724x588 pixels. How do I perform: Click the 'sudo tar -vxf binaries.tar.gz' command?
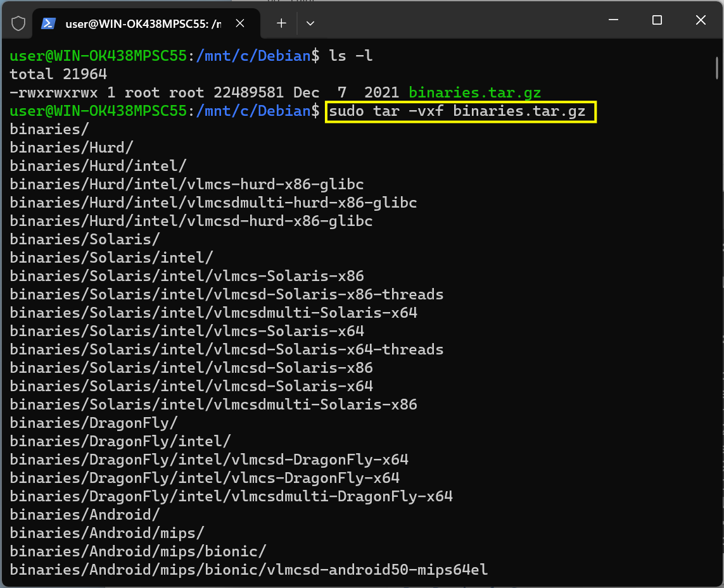point(457,111)
